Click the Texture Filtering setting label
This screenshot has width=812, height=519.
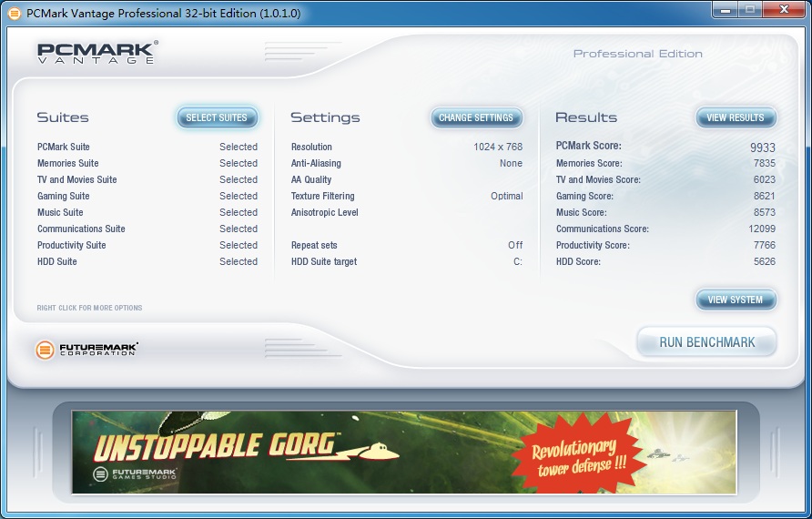[x=322, y=196]
